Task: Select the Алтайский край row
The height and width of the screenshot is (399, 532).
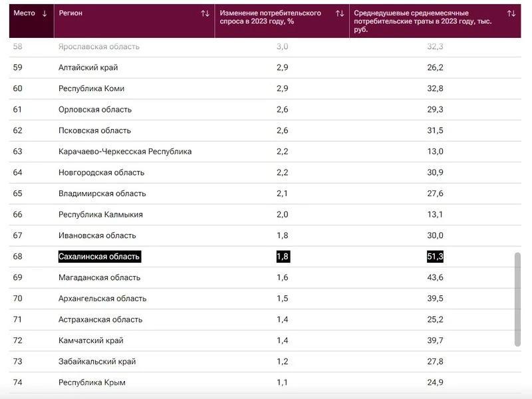Action: point(88,68)
